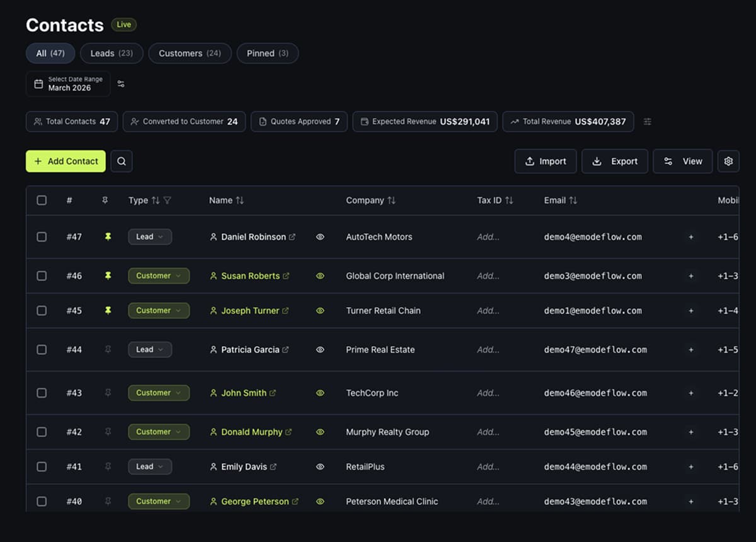Select the Pinned tab

tap(267, 54)
